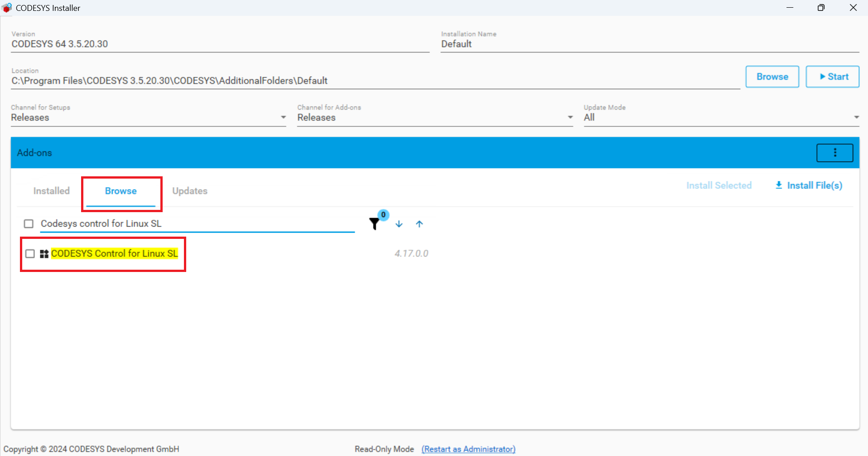The height and width of the screenshot is (456, 868).
Task: Minimize the CODESYS Installer window
Action: click(x=790, y=8)
